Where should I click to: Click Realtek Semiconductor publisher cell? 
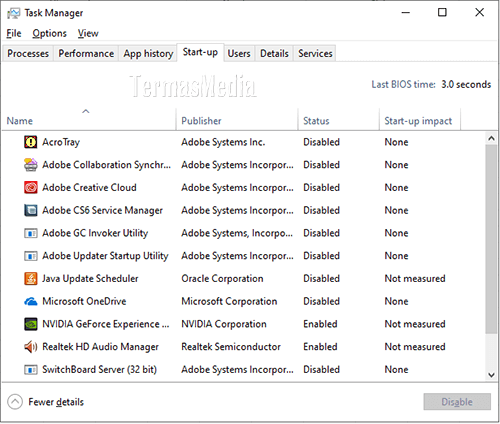tap(231, 347)
